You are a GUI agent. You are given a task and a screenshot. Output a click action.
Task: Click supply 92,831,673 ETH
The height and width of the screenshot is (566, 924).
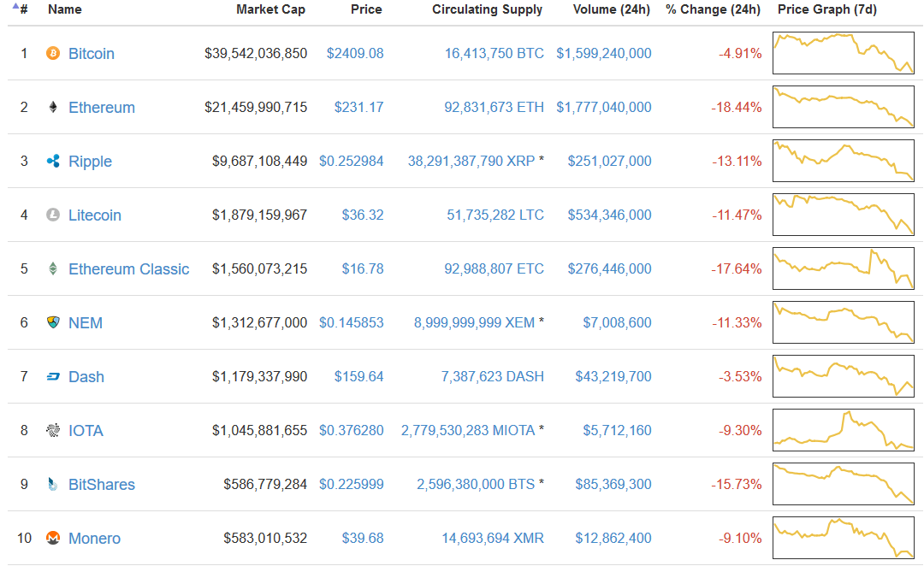point(494,107)
